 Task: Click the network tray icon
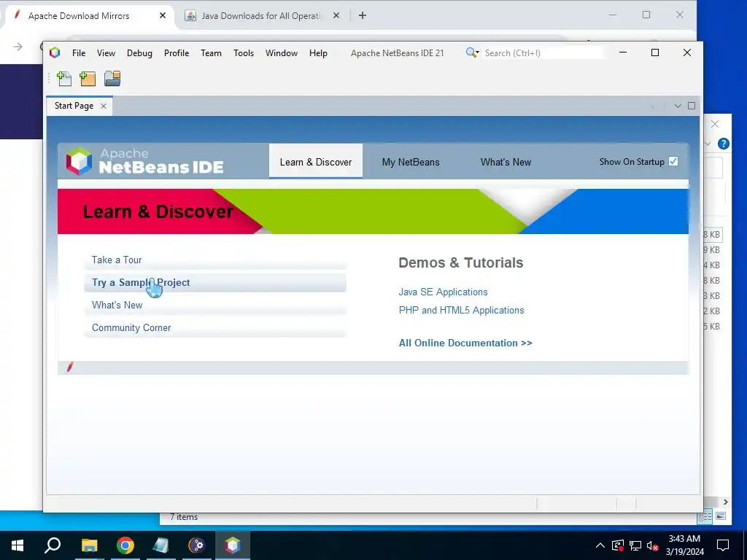click(635, 545)
